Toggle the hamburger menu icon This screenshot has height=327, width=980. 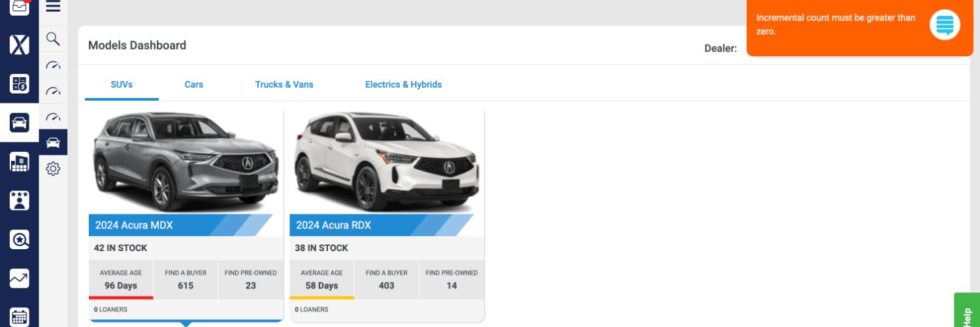point(53,7)
